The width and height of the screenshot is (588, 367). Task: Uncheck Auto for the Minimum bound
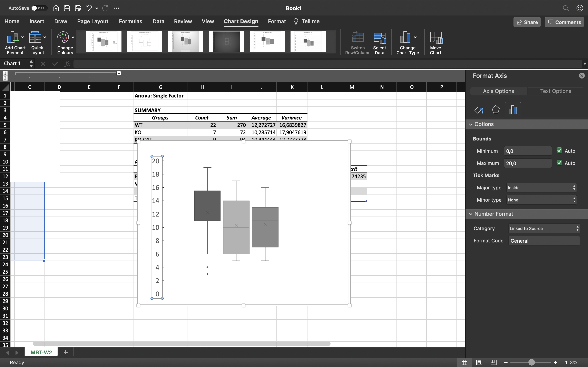point(559,150)
